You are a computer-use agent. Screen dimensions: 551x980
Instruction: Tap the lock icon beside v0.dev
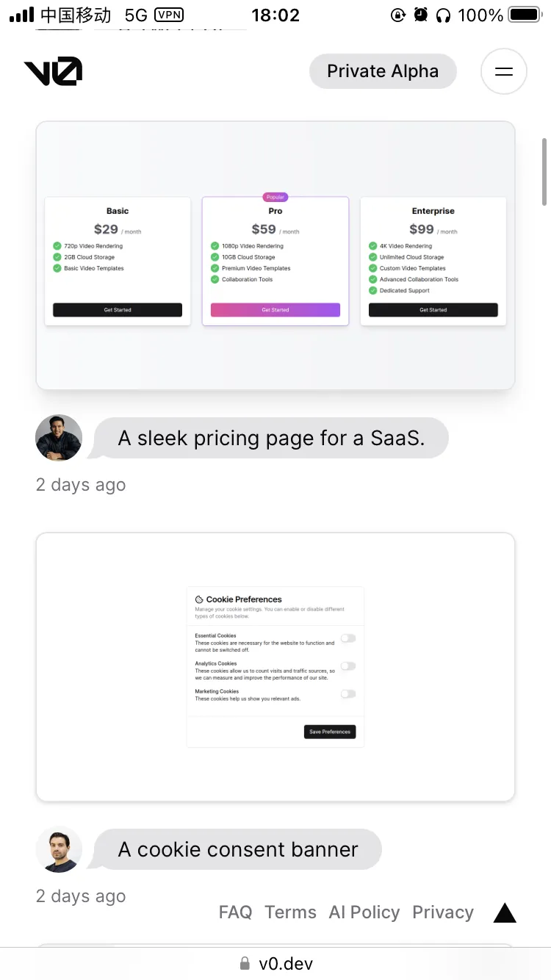[x=245, y=963]
